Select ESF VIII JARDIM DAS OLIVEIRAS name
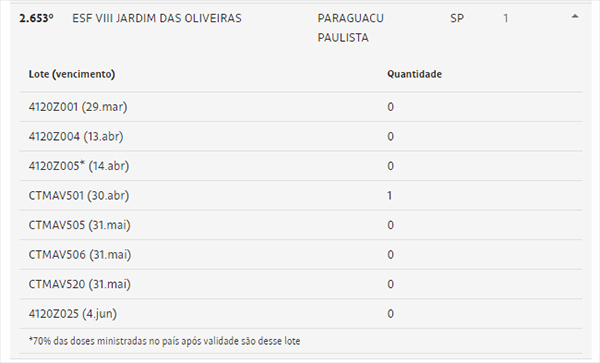Viewport: 600px width, 363px height. pyautogui.click(x=157, y=18)
